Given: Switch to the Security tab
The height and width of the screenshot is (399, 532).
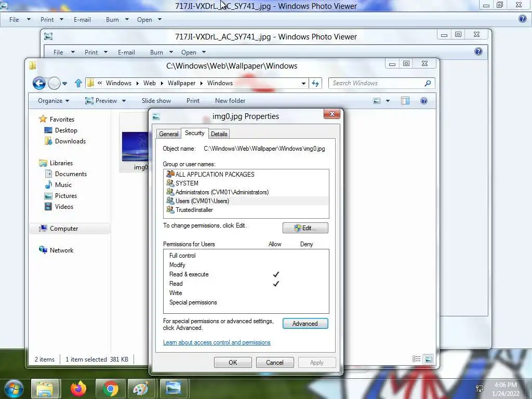Looking at the screenshot, I should tap(194, 133).
